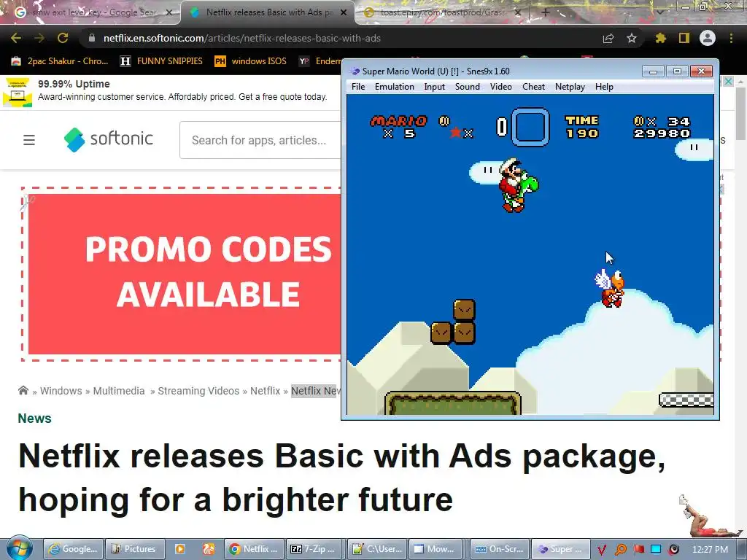Open the Snes9x Help menu

[603, 87]
